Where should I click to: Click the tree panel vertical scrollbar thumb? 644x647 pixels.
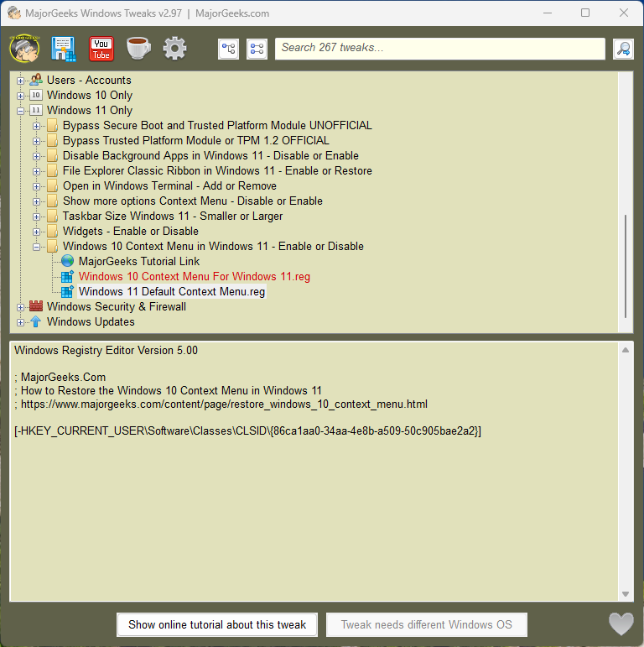pos(625,266)
